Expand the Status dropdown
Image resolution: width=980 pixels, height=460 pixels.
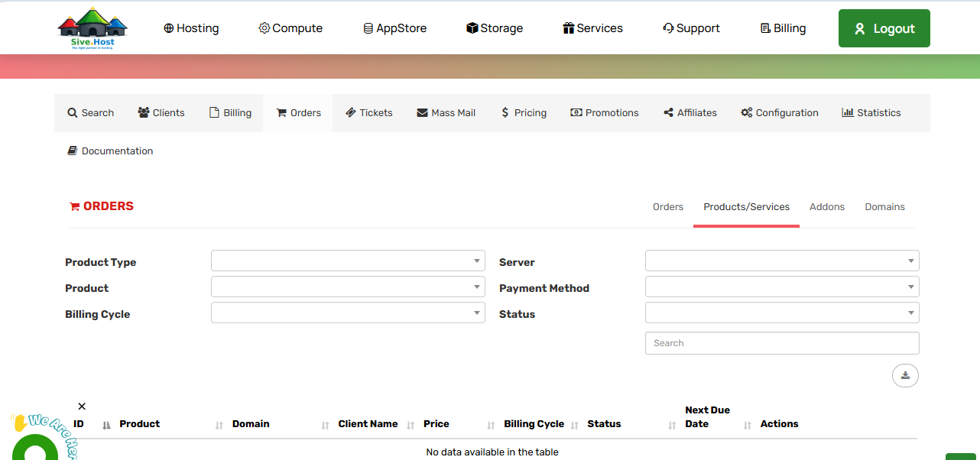pyautogui.click(x=782, y=313)
